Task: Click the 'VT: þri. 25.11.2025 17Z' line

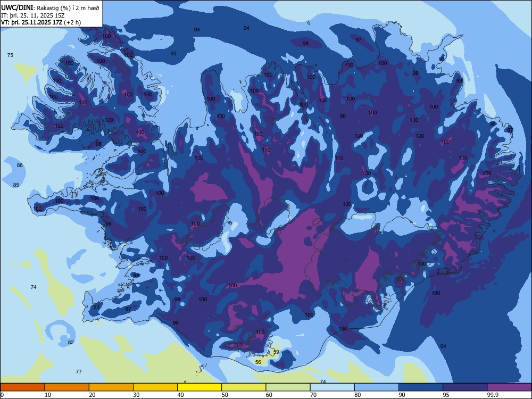Action: 31,22
